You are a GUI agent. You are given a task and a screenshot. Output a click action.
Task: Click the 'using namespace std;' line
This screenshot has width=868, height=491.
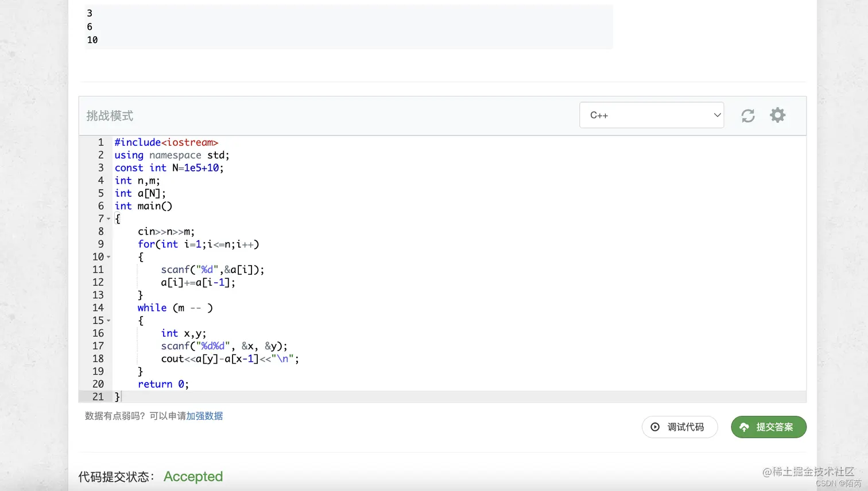[172, 155]
